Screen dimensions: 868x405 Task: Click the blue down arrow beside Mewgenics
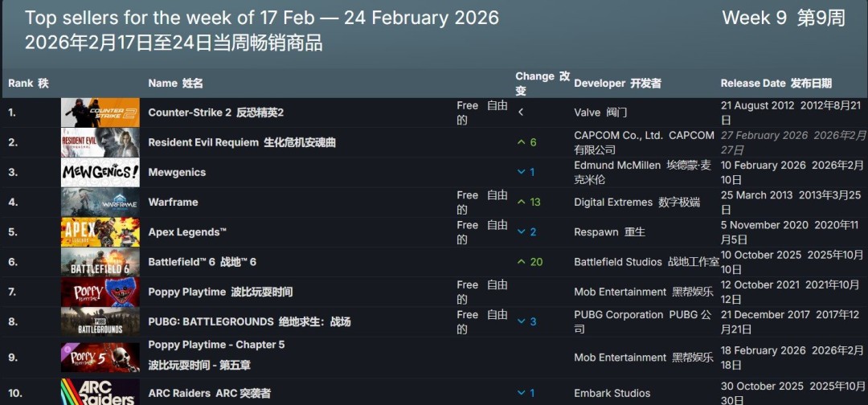(x=522, y=172)
